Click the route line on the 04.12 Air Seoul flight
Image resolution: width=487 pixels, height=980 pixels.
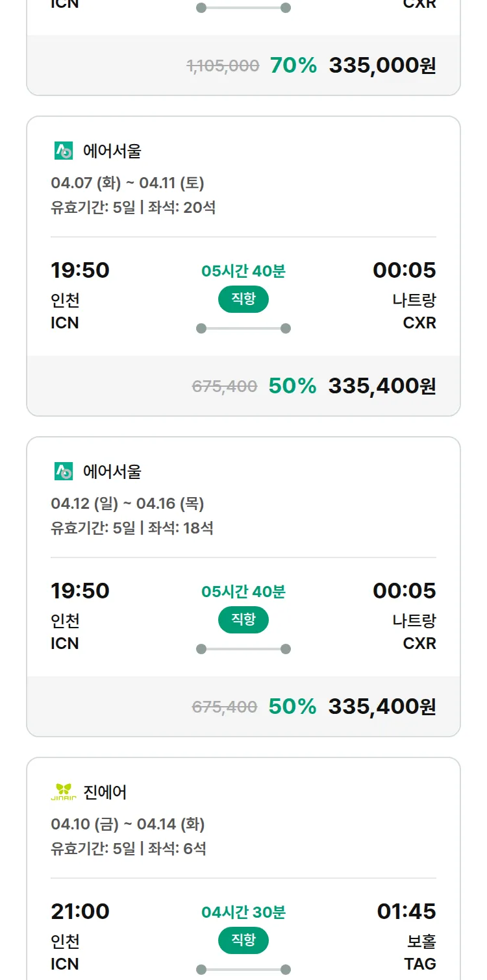pos(243,649)
